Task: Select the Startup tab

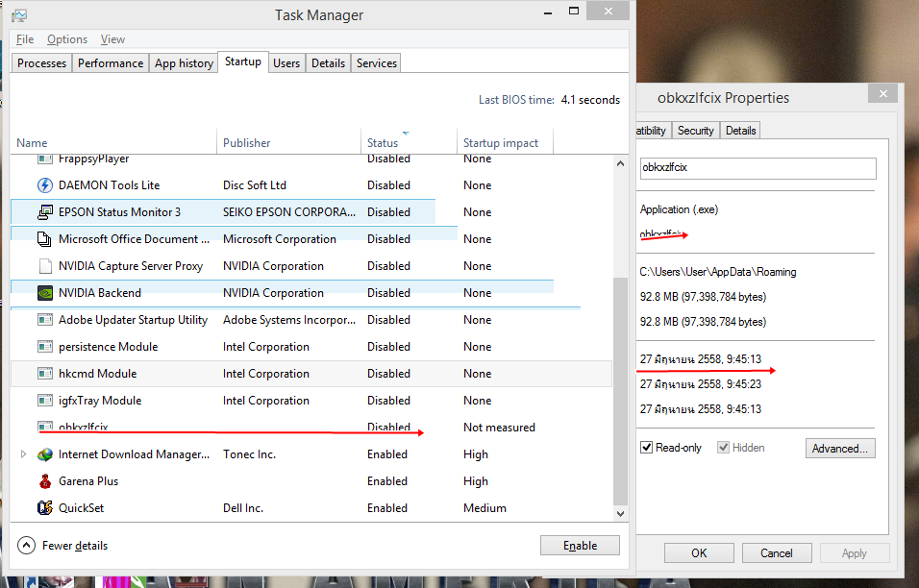Action: tap(243, 61)
